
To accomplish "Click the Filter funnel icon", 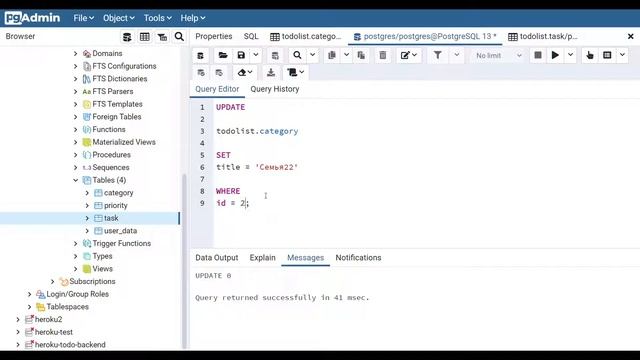I will (437, 55).
